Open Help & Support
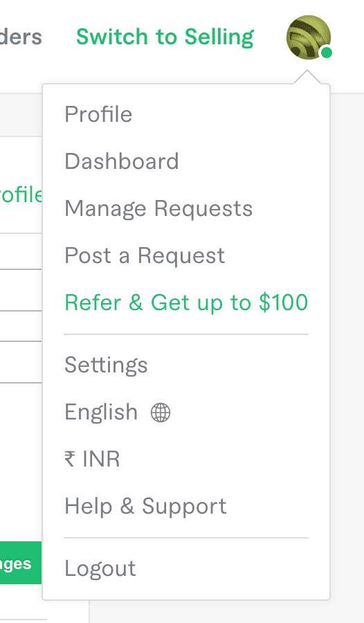The width and height of the screenshot is (364, 623). point(145,506)
